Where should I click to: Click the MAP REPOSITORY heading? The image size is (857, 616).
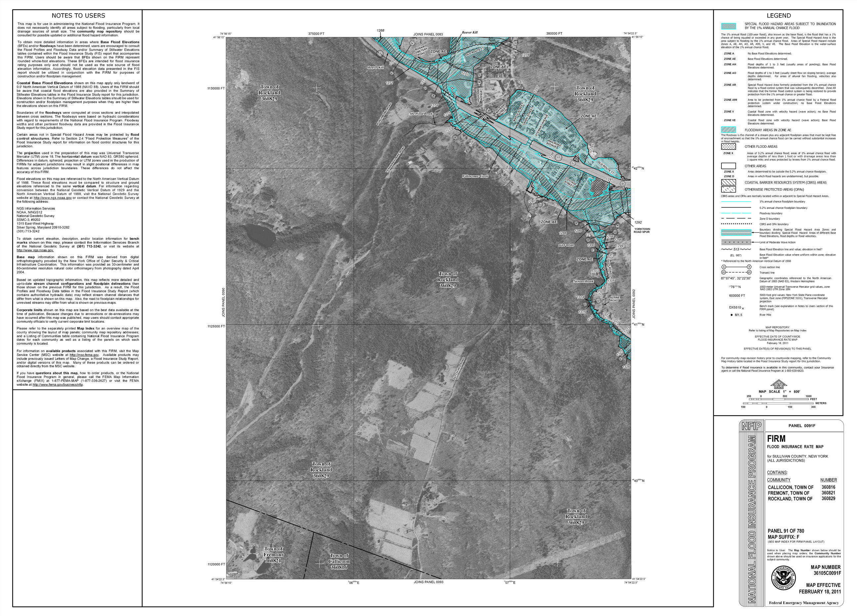[x=777, y=327]
